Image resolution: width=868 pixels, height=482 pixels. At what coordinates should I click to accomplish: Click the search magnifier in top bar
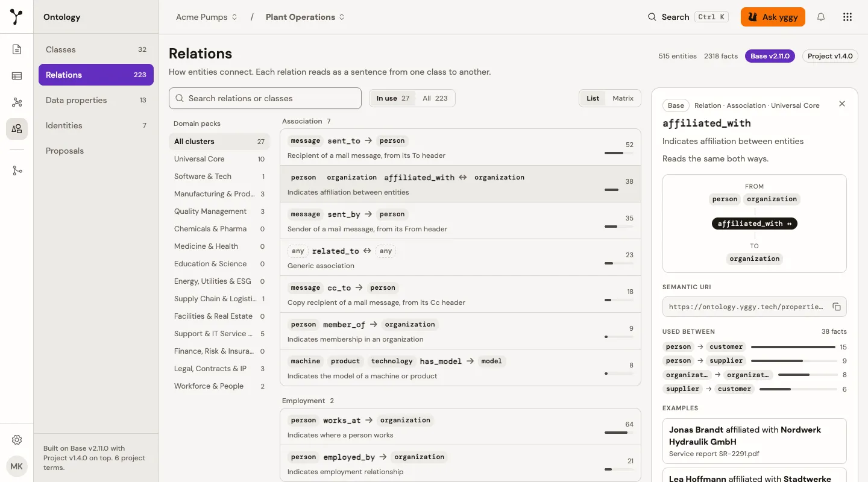click(x=652, y=17)
